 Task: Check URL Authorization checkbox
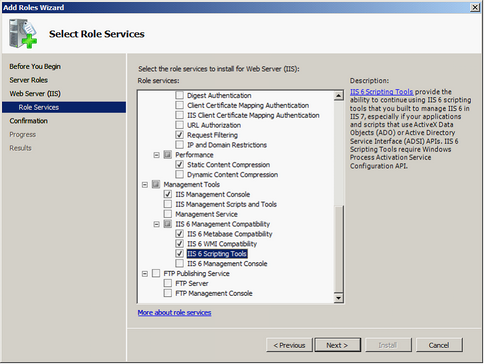click(179, 125)
